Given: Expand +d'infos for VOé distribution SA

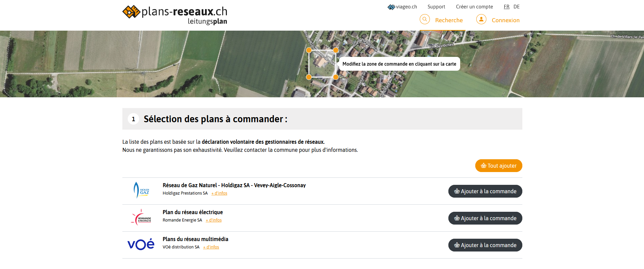Looking at the screenshot, I should point(211,247).
